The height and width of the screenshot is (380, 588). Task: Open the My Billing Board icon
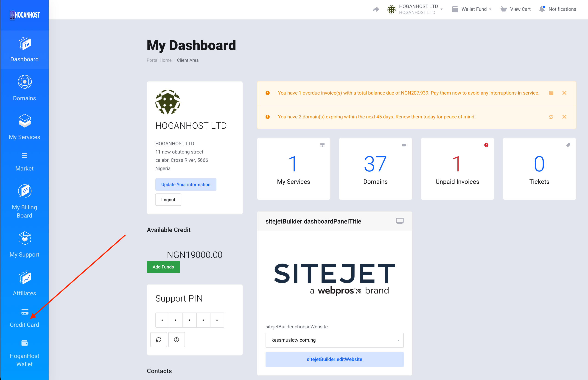[24, 191]
